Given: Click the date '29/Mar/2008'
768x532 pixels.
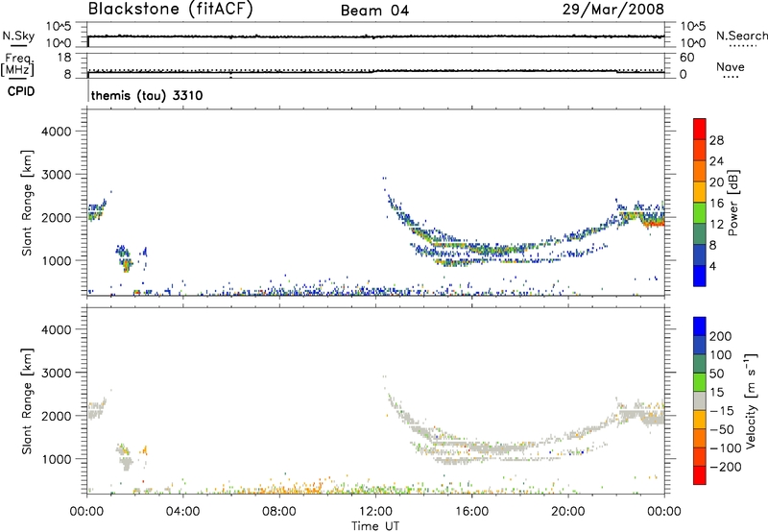Looking at the screenshot, I should [x=613, y=10].
